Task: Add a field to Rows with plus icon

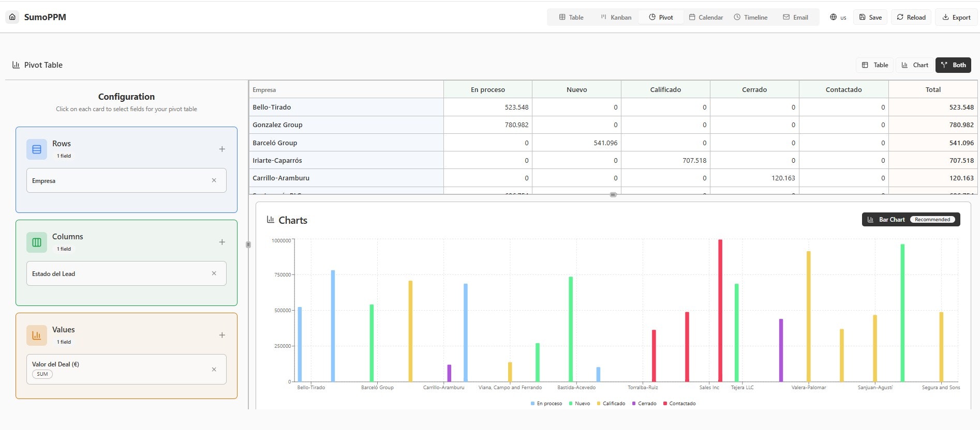Action: pos(222,149)
